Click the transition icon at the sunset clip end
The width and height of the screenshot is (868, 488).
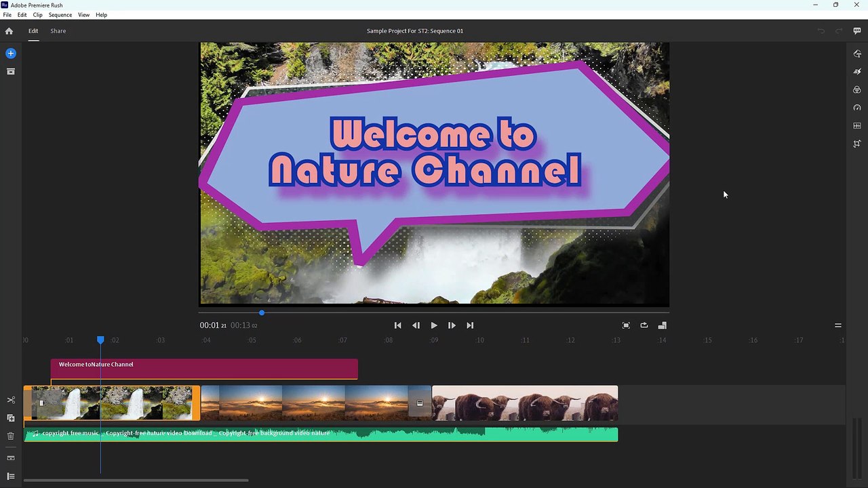coord(420,403)
